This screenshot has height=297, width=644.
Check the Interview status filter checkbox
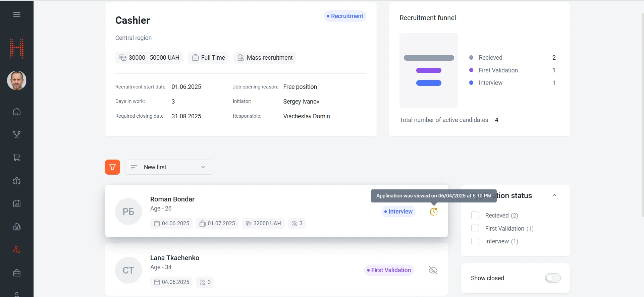[x=475, y=241]
